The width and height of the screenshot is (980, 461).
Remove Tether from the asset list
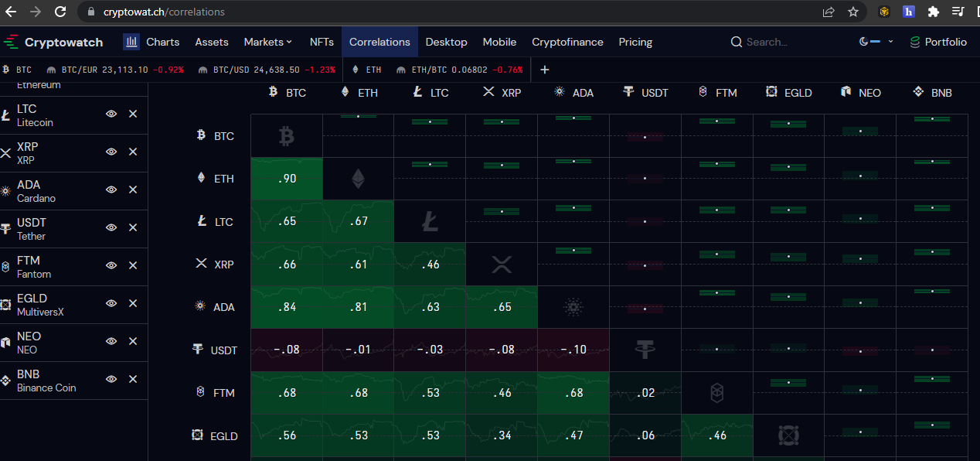pos(133,227)
